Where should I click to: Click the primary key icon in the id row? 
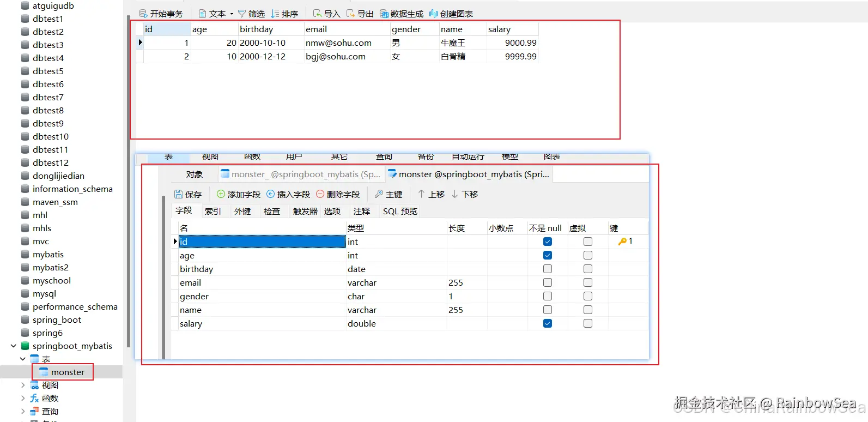(622, 242)
